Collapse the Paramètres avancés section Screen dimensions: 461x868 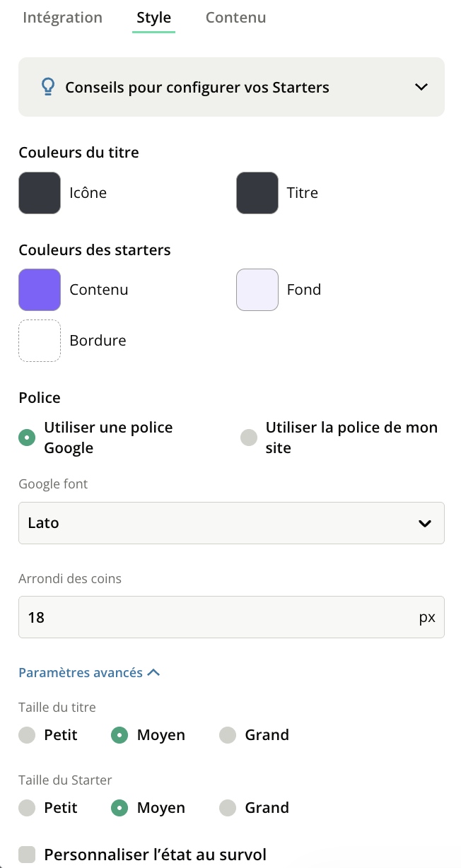[x=89, y=673]
